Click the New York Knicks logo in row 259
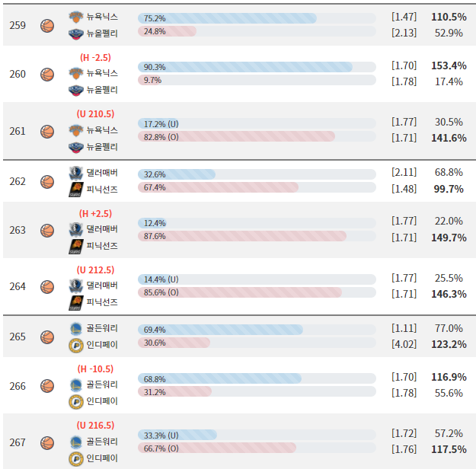Viewport: 476px width, 469px height. coord(75,18)
